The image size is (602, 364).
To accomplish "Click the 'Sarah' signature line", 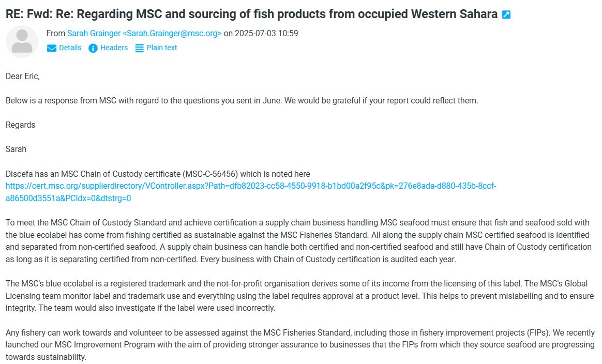I will point(16,149).
